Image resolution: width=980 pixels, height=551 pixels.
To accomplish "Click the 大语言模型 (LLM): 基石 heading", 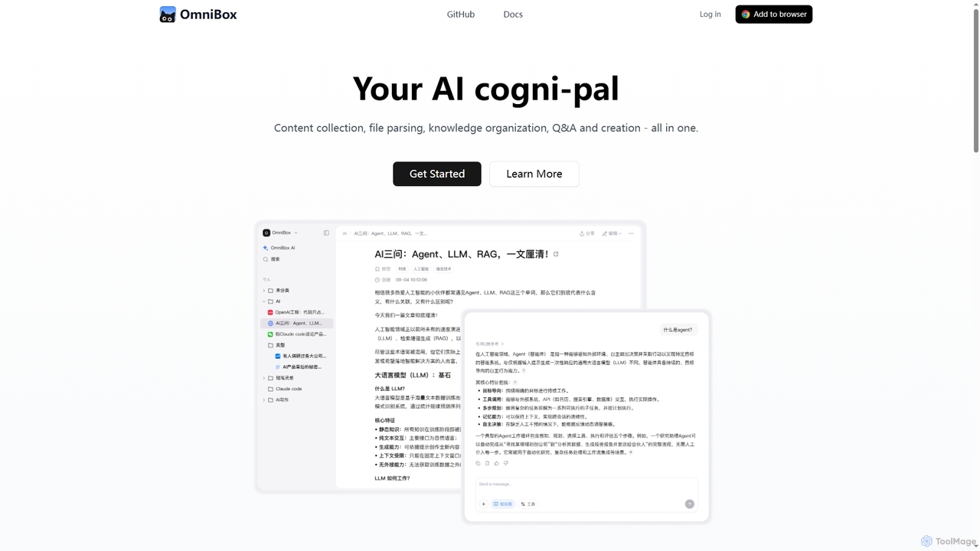I will [x=413, y=376].
